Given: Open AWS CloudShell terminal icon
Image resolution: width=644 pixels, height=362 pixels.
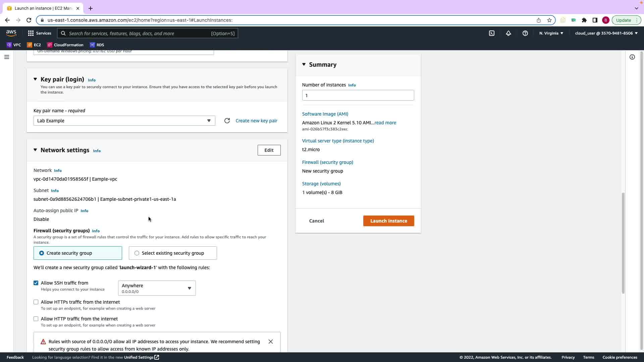Looking at the screenshot, I should pyautogui.click(x=491, y=33).
